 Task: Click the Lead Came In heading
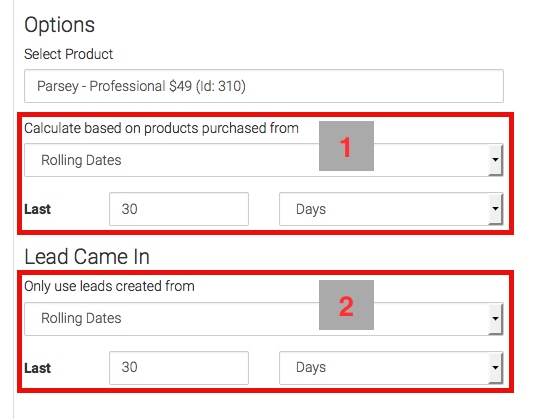pos(87,257)
